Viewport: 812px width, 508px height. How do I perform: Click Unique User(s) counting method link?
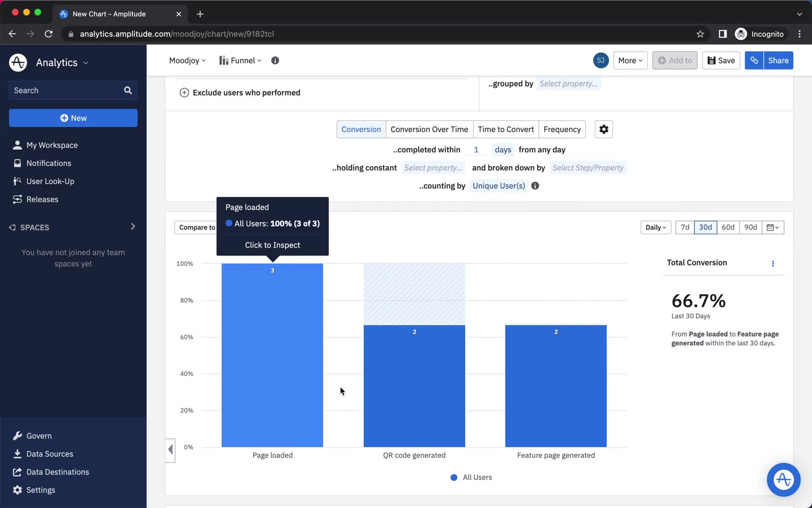(x=499, y=185)
